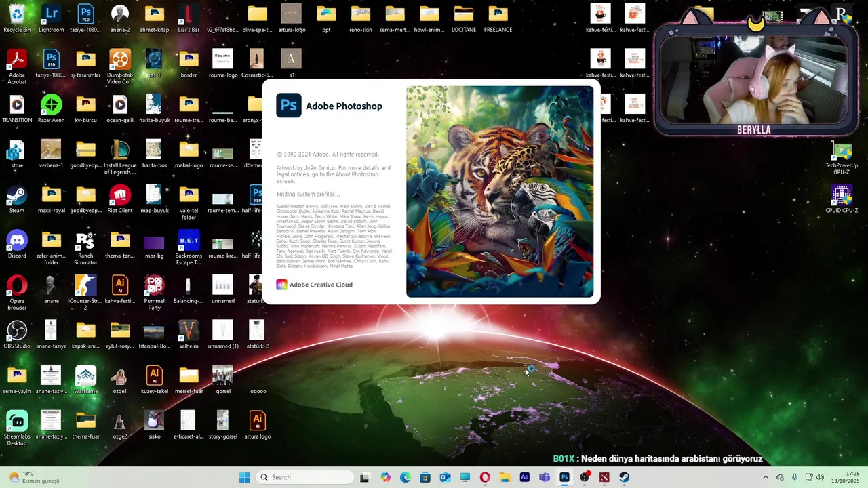Select the store desktop icon
The image size is (868, 488).
(17, 154)
